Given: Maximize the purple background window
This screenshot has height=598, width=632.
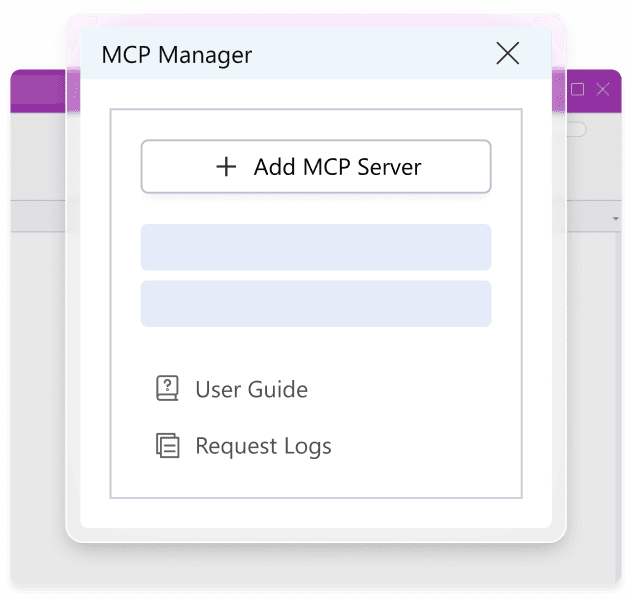Looking at the screenshot, I should tap(578, 90).
